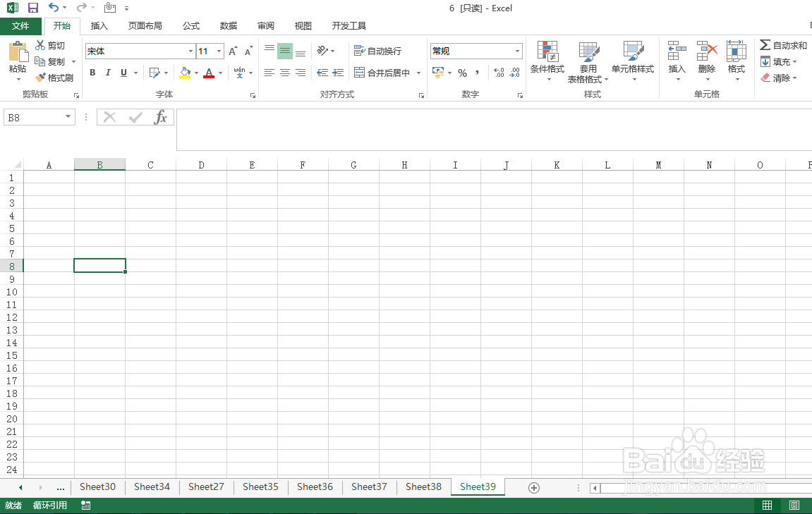Click AutoSum 自动求和 button
Screen dimensions: 812x514
784,46
